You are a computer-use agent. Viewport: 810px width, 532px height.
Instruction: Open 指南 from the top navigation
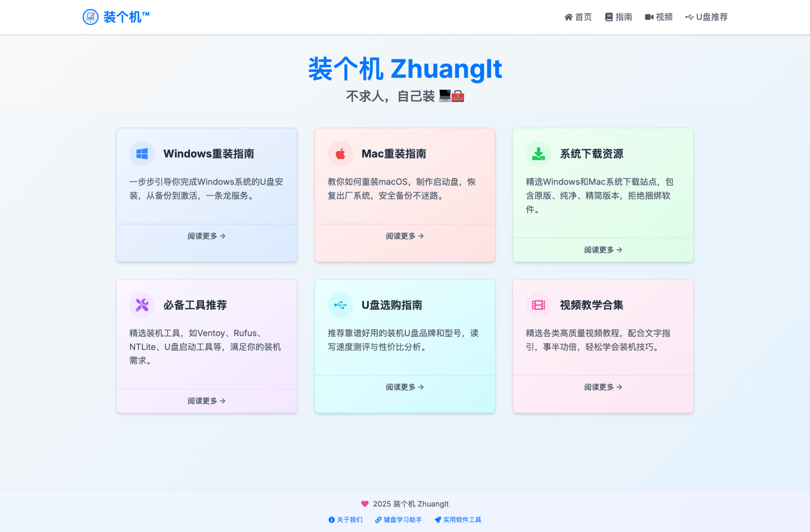[618, 17]
